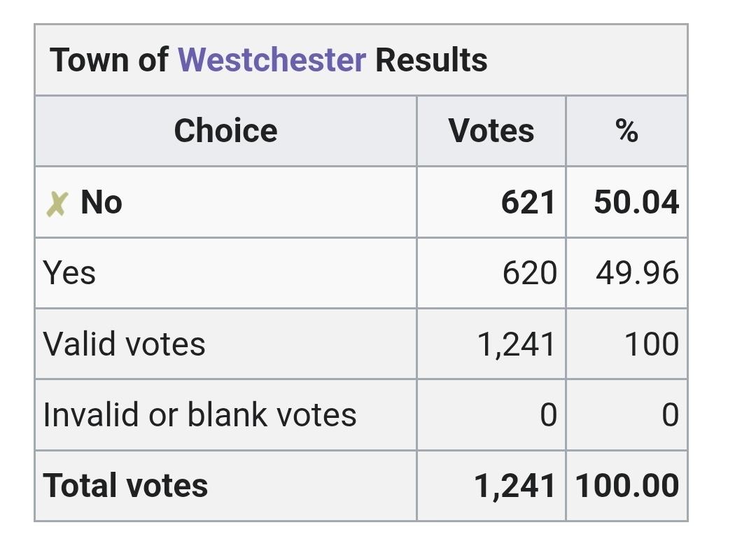
Task: Select the 621 votes cell
Action: 528,203
